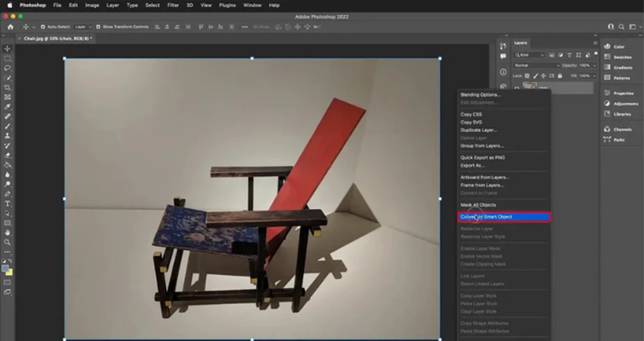644x341 pixels.
Task: Click the foreground color swatch
Action: click(5, 269)
